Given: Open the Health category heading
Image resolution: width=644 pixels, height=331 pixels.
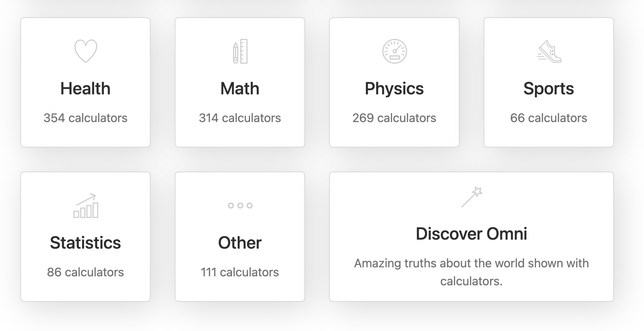Looking at the screenshot, I should click(x=85, y=89).
